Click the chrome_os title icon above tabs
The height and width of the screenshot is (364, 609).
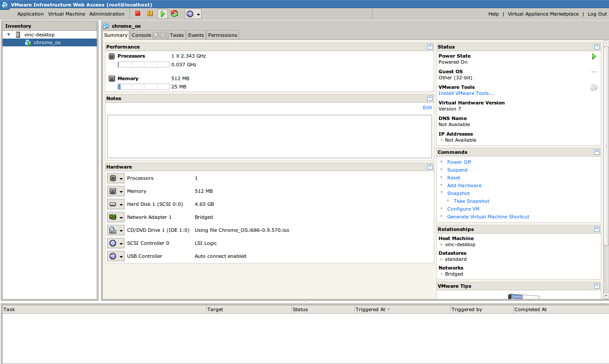(106, 26)
